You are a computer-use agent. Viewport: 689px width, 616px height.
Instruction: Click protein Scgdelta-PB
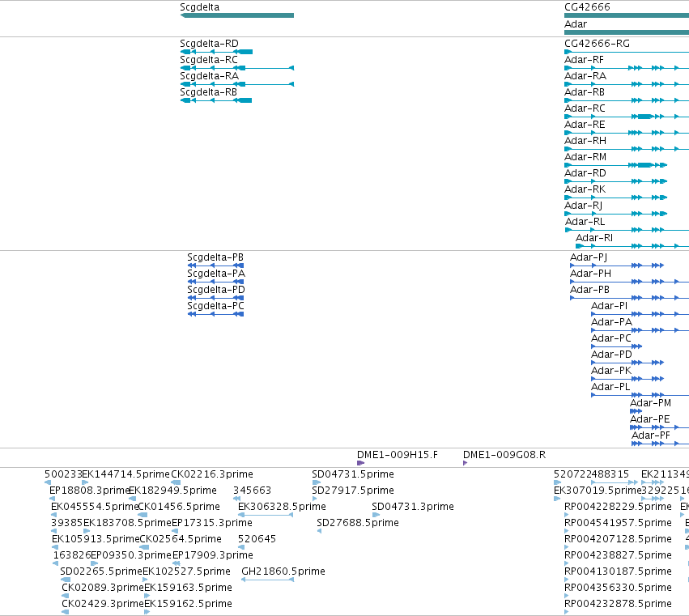(x=215, y=257)
